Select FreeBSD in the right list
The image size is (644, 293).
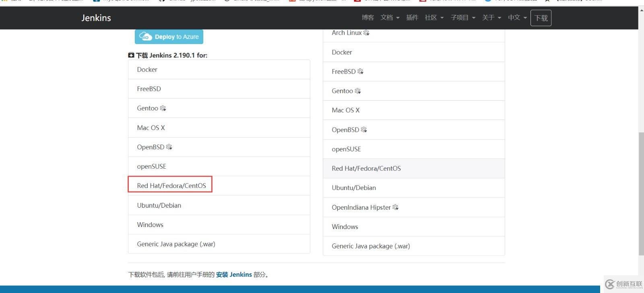(414, 72)
